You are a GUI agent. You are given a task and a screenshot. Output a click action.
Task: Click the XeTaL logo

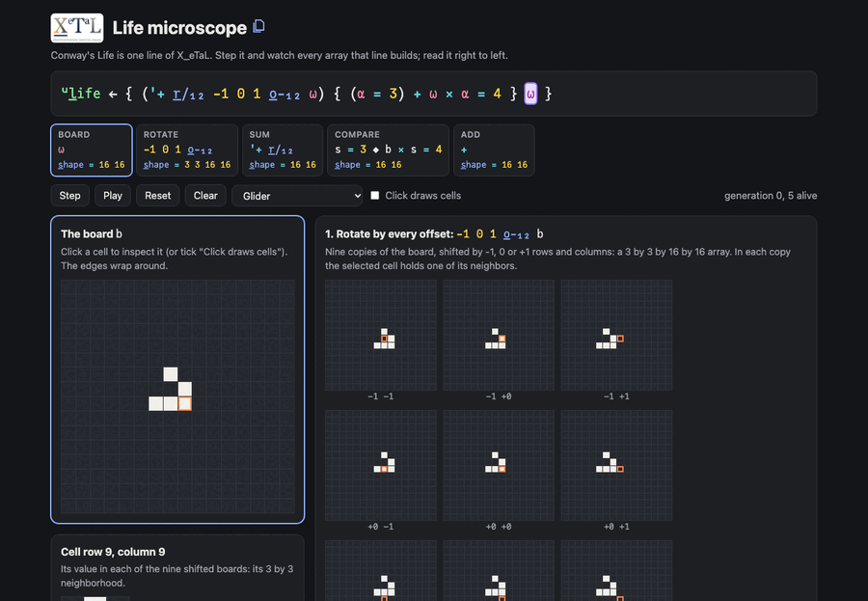click(77, 28)
